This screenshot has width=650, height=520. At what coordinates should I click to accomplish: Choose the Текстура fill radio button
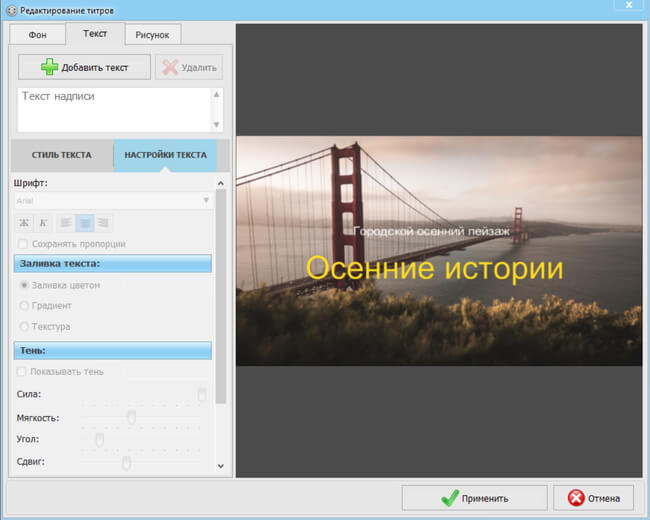(x=25, y=327)
